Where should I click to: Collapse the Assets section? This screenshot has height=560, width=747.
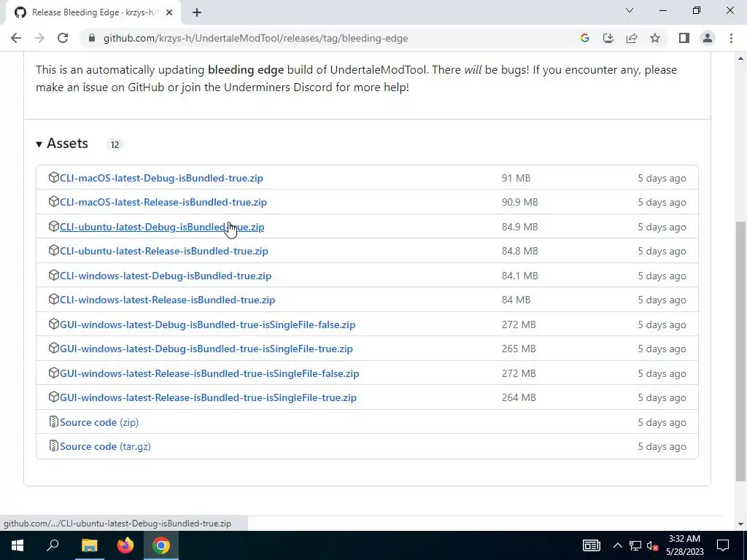coord(62,144)
